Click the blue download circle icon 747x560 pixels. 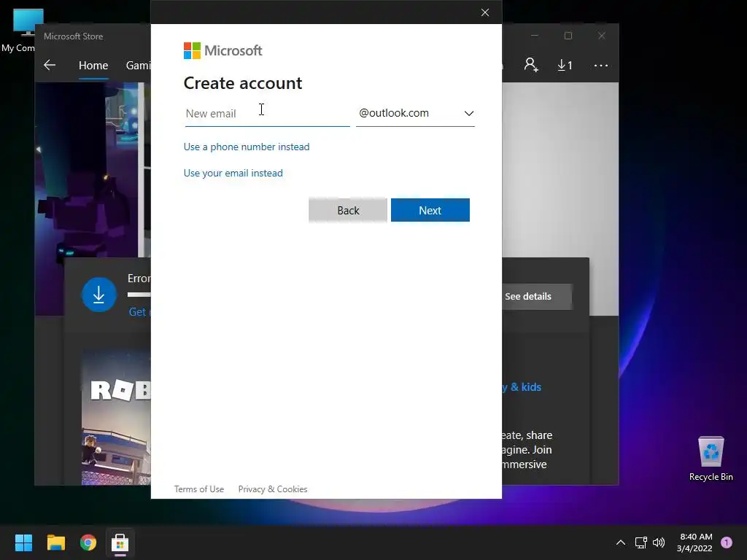coord(99,295)
